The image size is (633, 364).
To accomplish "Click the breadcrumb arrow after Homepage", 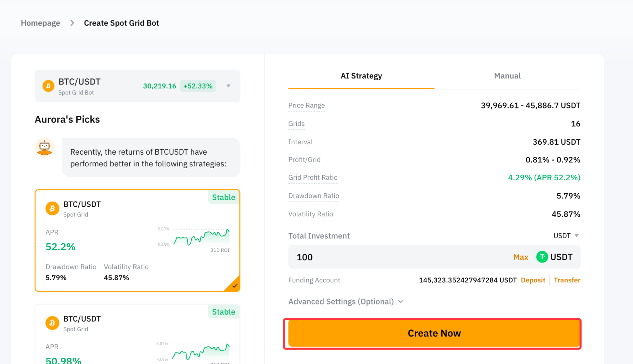I will tap(72, 23).
